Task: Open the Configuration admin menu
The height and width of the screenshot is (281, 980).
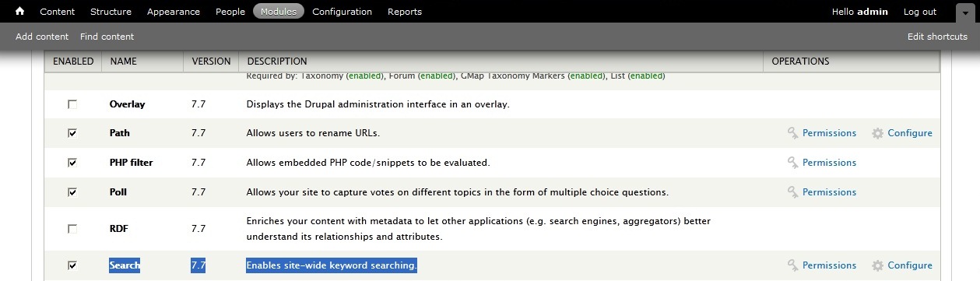Action: (342, 12)
